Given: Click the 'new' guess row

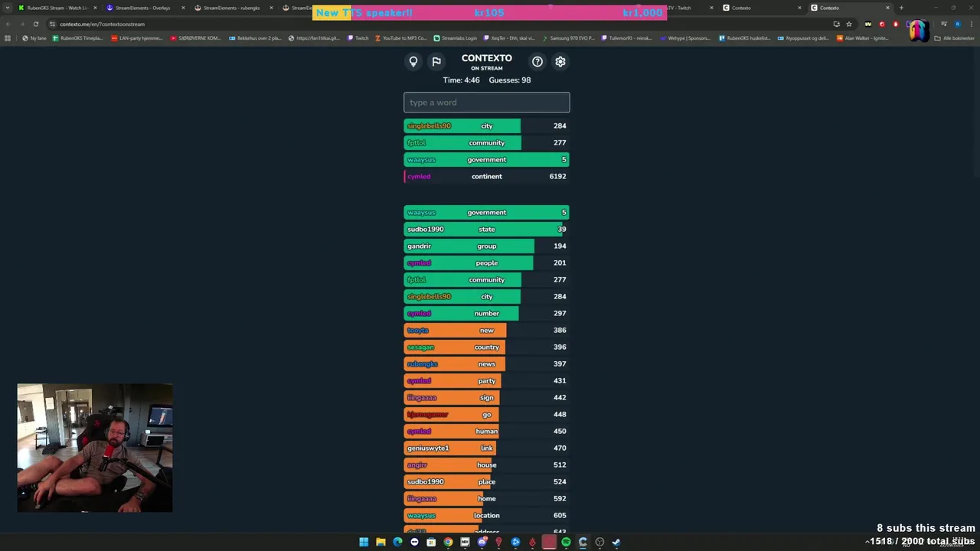Looking at the screenshot, I should coord(487,330).
